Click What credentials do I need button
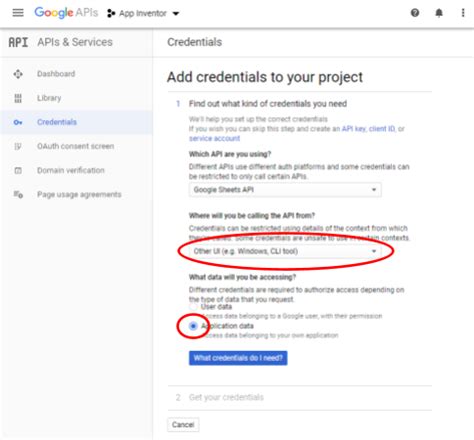The width and height of the screenshot is (474, 440). (x=238, y=358)
